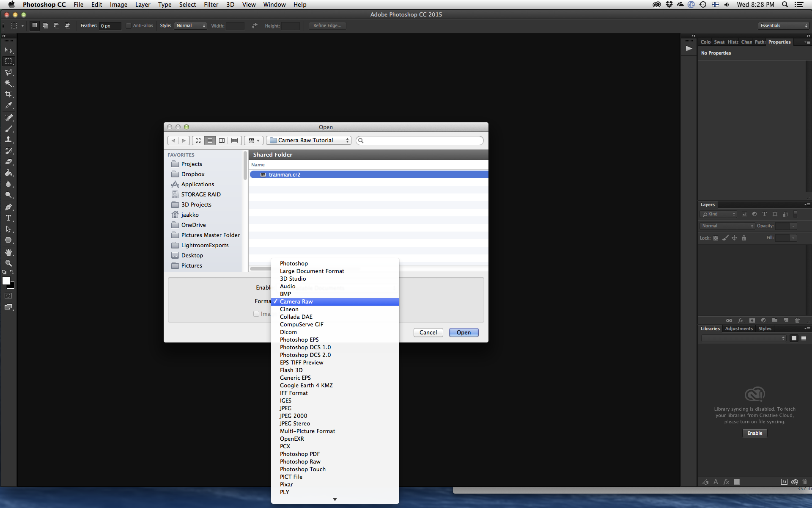Image resolution: width=812 pixels, height=508 pixels.
Task: Switch to the Adjustments tab
Action: pyautogui.click(x=739, y=329)
